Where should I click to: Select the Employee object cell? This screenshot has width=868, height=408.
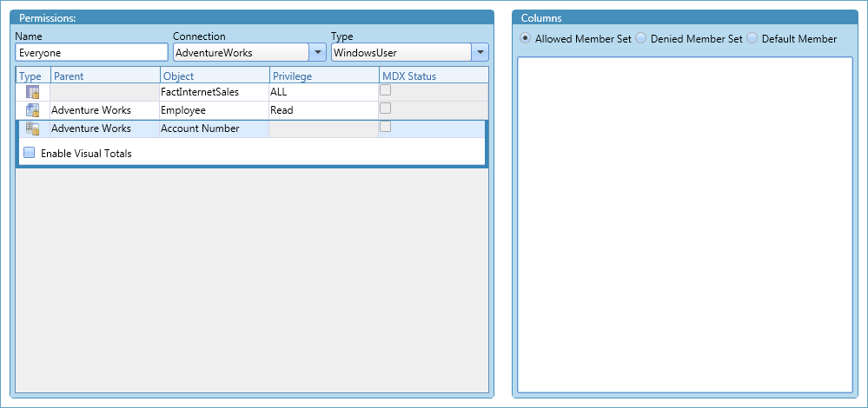click(x=215, y=110)
